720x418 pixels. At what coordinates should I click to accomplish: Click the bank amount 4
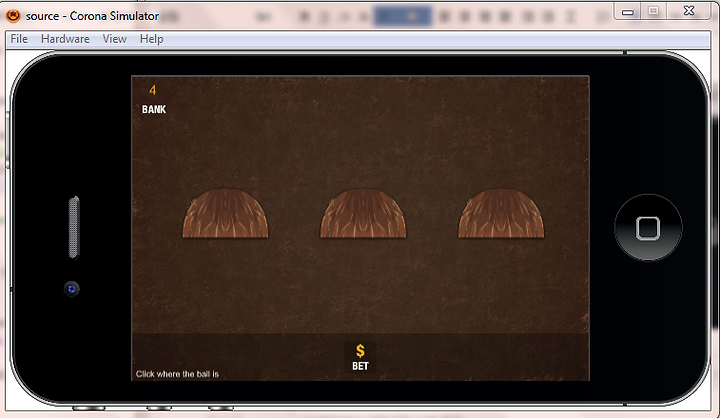(152, 90)
